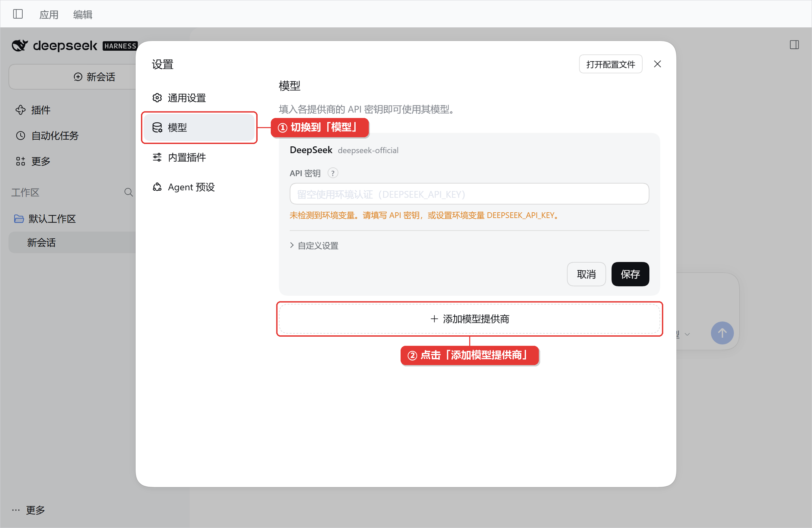Click the API key help question mark
Viewport: 812px width, 528px height.
point(333,173)
